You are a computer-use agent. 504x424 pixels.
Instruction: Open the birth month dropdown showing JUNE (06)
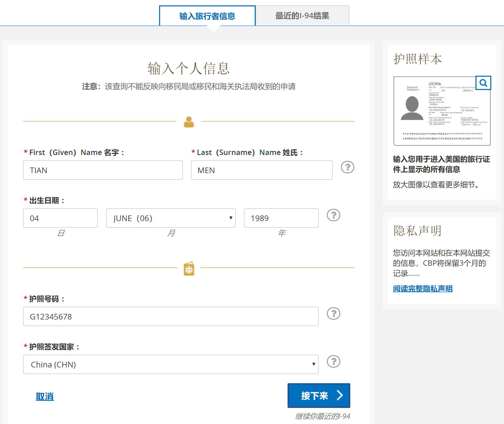171,218
